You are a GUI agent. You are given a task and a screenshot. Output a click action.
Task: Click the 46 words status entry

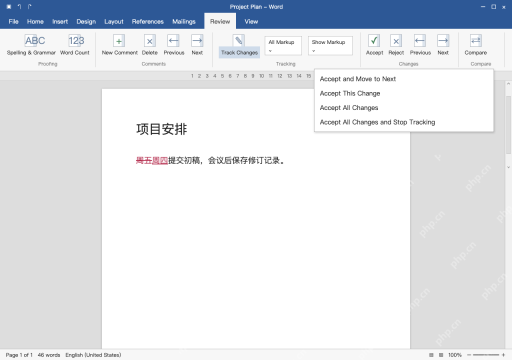point(49,355)
